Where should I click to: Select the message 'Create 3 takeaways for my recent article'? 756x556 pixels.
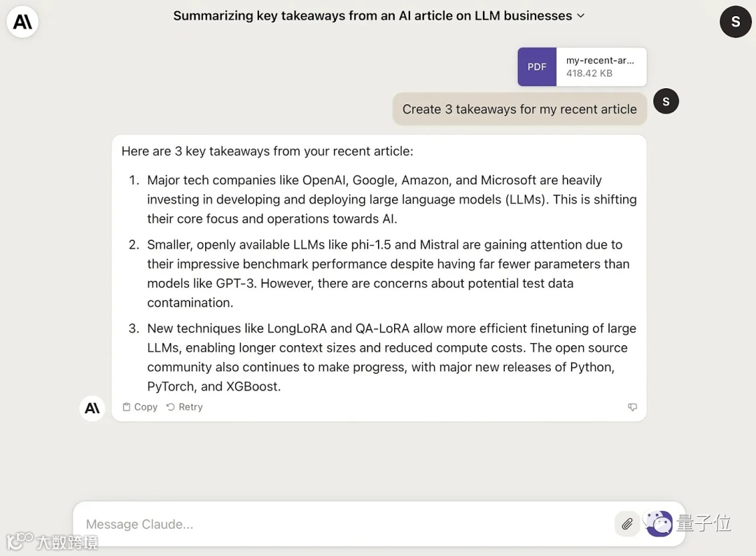point(519,109)
